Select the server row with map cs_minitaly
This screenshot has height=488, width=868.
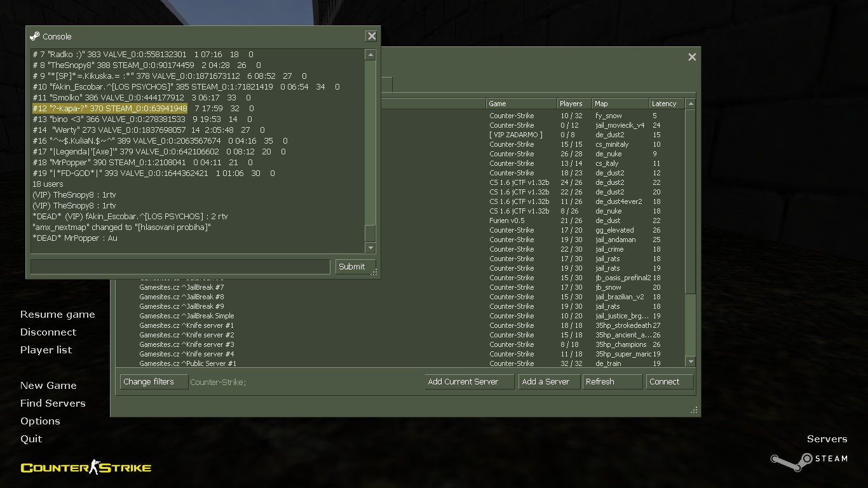point(532,144)
